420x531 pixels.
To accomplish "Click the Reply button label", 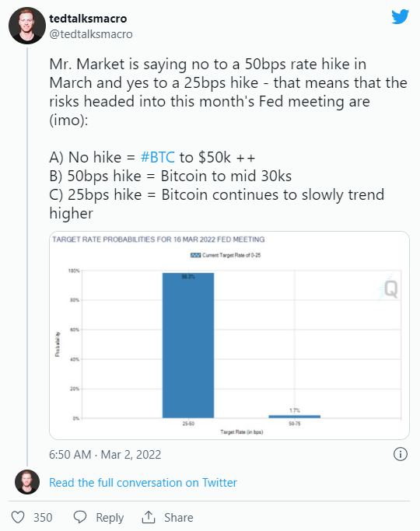I will [110, 518].
